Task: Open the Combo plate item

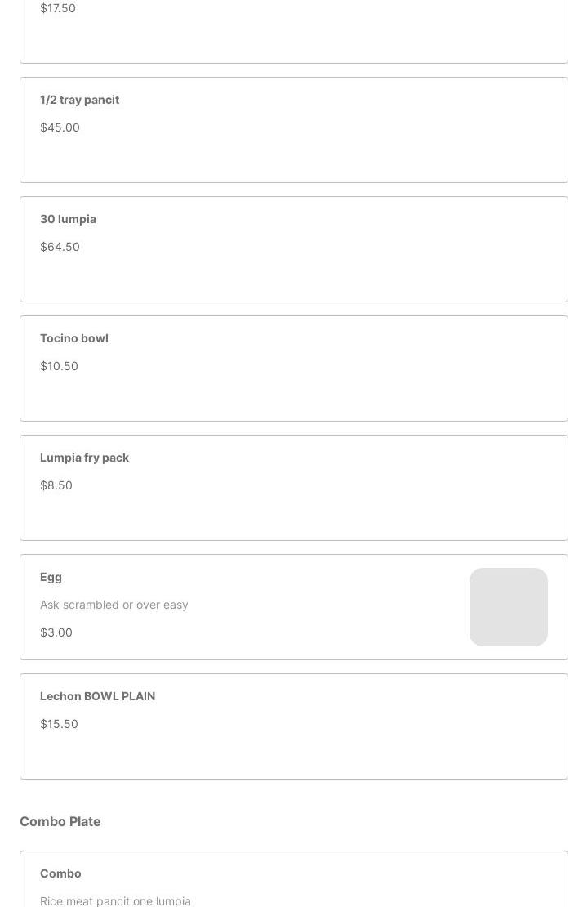Action: 294,878
